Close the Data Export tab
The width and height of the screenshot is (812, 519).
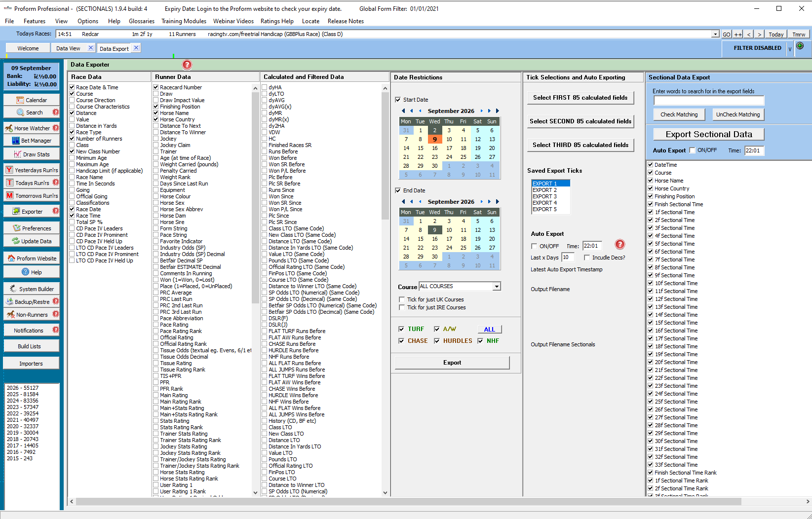[x=136, y=47]
